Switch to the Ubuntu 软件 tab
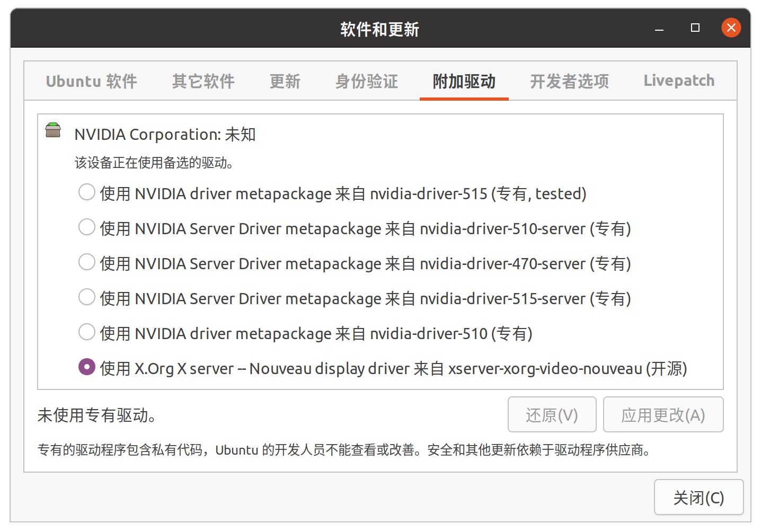The image size is (761, 532). [x=91, y=81]
